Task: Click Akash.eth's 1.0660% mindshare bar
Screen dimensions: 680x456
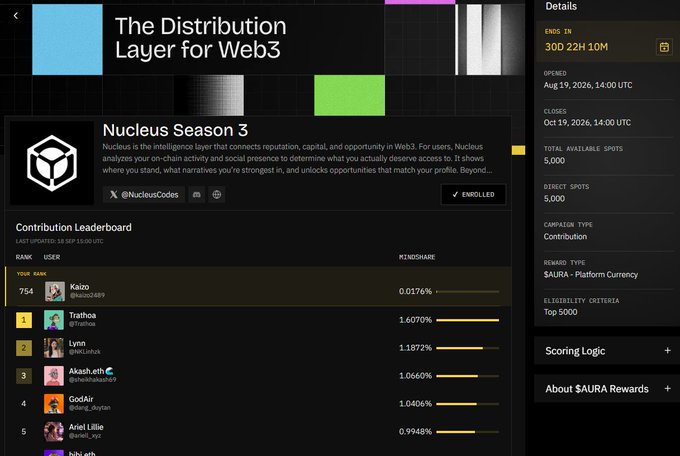Action: [x=468, y=376]
